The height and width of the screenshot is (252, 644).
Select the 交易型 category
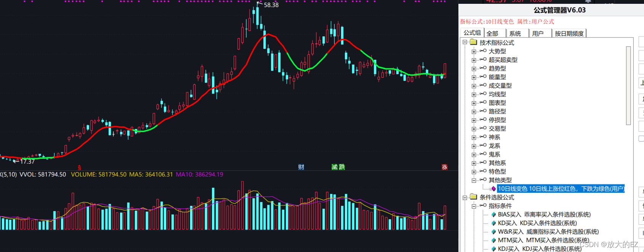(x=497, y=129)
